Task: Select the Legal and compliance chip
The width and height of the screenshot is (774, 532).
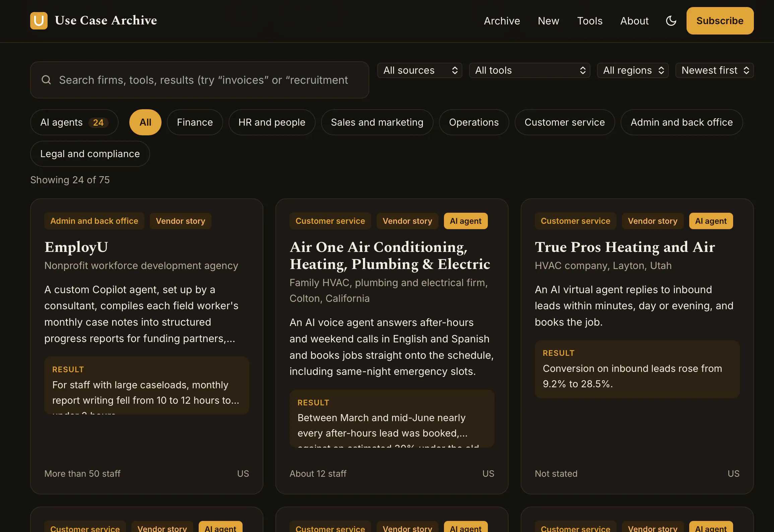Action: point(90,154)
